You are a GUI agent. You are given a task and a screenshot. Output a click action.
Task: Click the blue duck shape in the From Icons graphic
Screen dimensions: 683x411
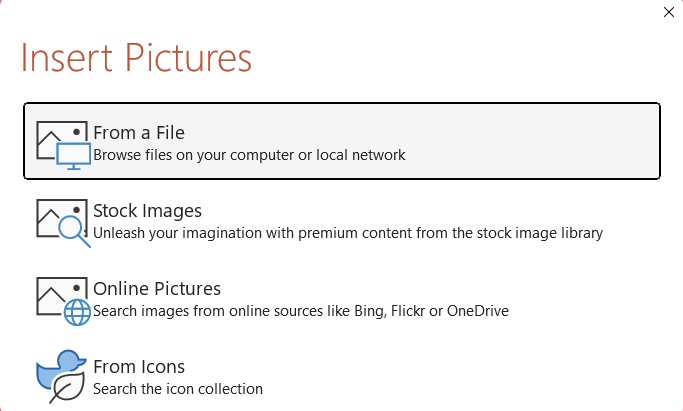[59, 368]
